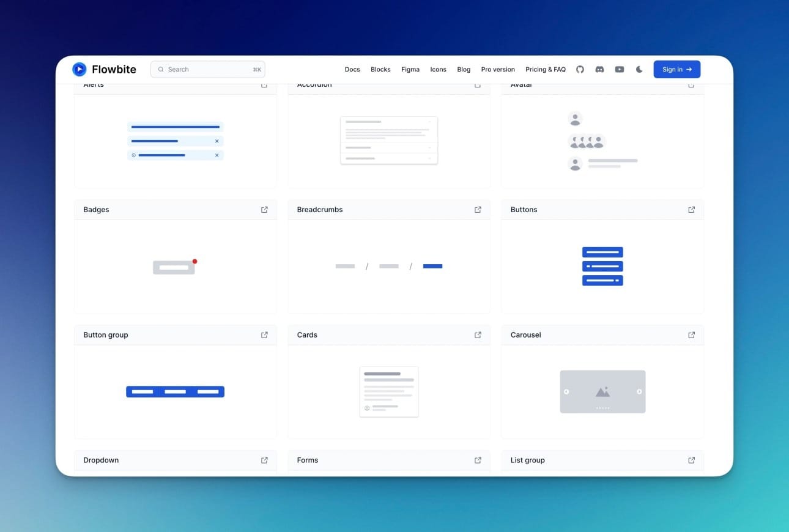Select the Carousel preview thumbnail
Viewport: 789px width, 532px height.
click(602, 391)
